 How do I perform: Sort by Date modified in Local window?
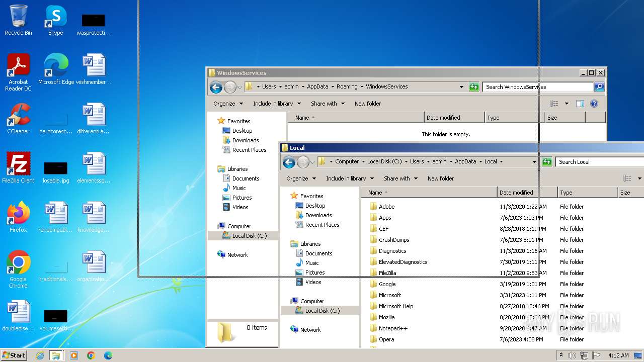pyautogui.click(x=527, y=193)
